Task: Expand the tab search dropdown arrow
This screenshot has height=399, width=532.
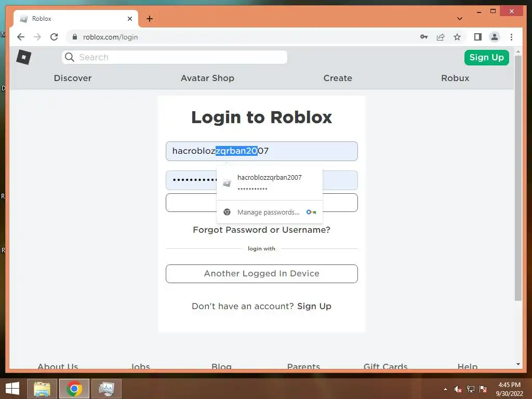Action: tap(460, 19)
